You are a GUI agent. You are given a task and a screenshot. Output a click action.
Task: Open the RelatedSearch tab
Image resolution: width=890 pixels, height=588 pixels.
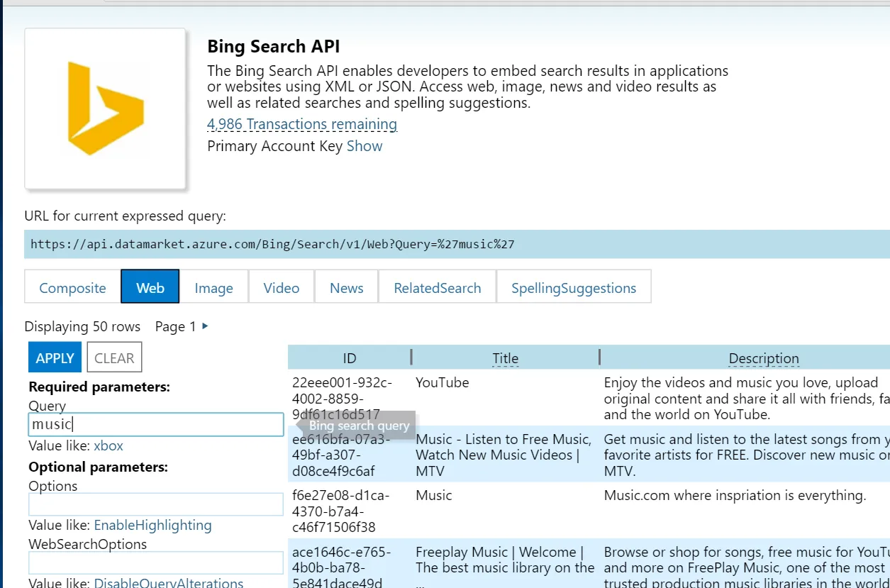point(437,287)
